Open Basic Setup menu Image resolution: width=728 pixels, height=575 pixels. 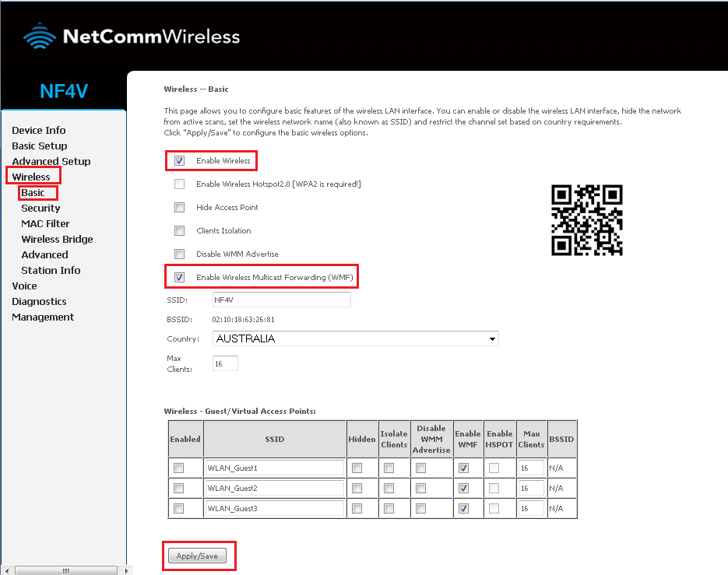point(40,146)
